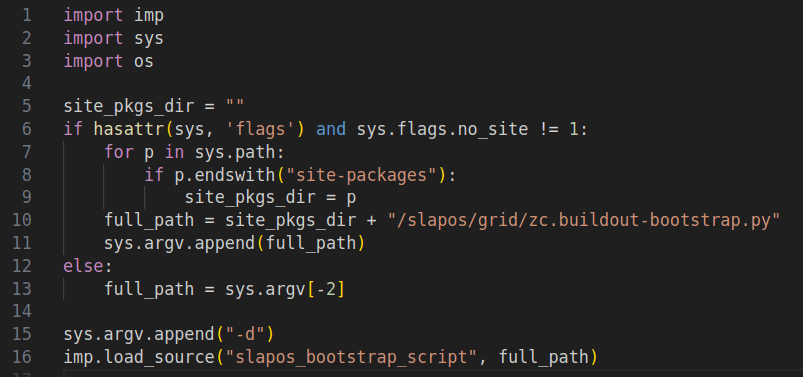The image size is (803, 377).
Task: Click 'sys.argv.append' on line 11
Action: coord(179,243)
